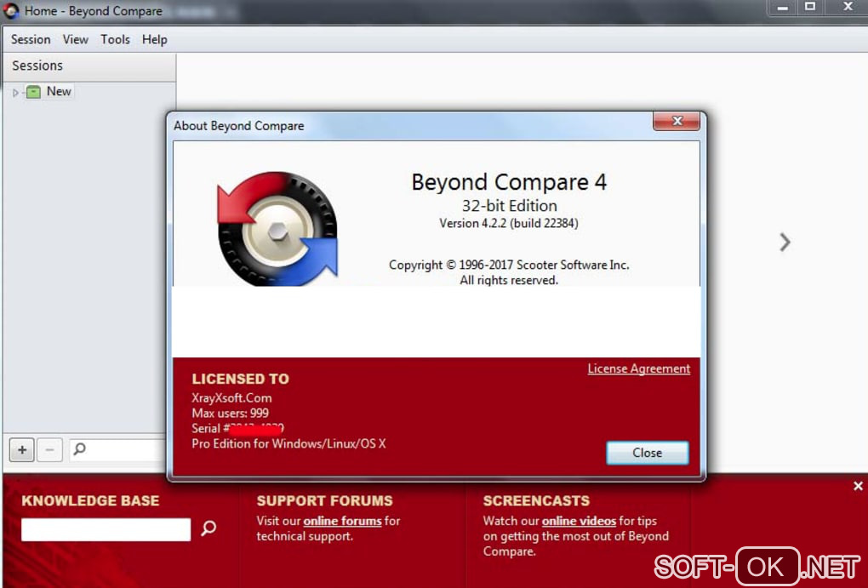Click the plus add session button
Image resolution: width=868 pixels, height=588 pixels.
click(22, 449)
